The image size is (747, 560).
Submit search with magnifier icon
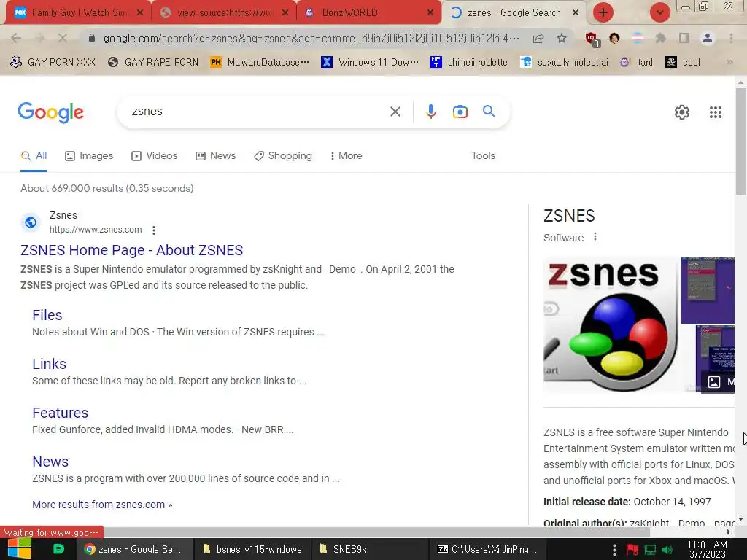[x=489, y=112]
